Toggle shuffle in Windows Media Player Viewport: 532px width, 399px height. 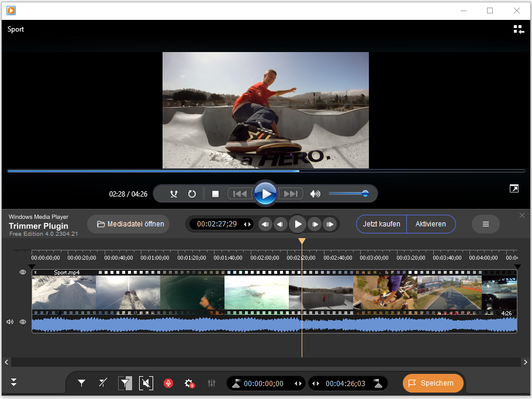point(174,194)
